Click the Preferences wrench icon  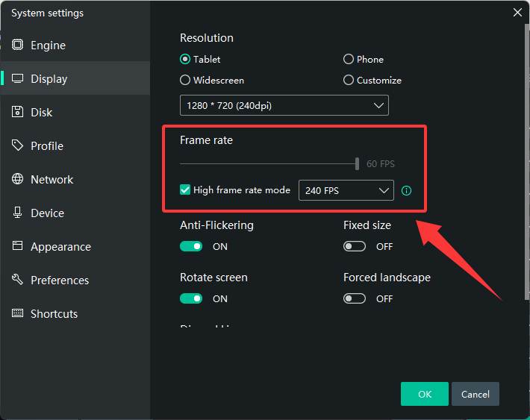pos(18,280)
